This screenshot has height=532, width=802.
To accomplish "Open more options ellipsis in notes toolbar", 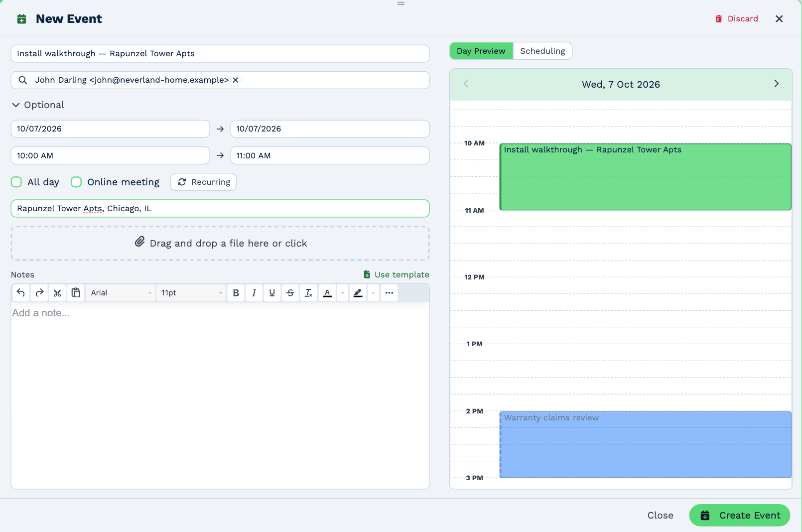I will click(389, 293).
